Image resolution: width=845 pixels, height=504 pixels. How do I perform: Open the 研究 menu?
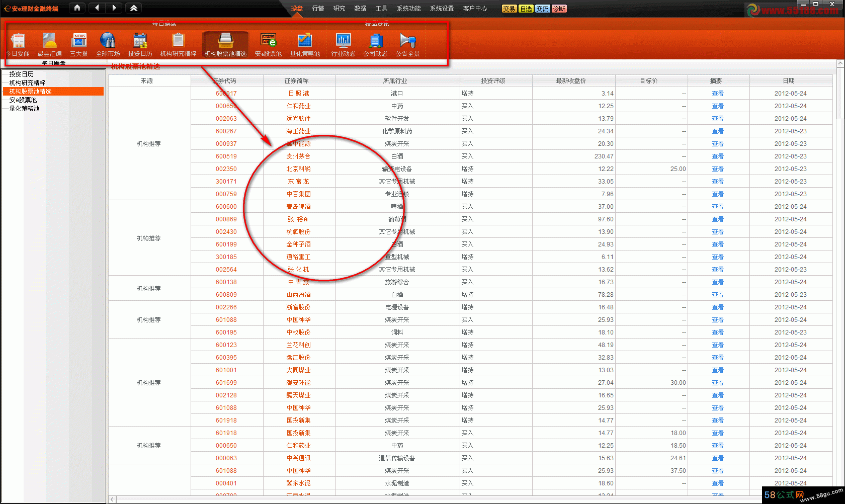[339, 9]
